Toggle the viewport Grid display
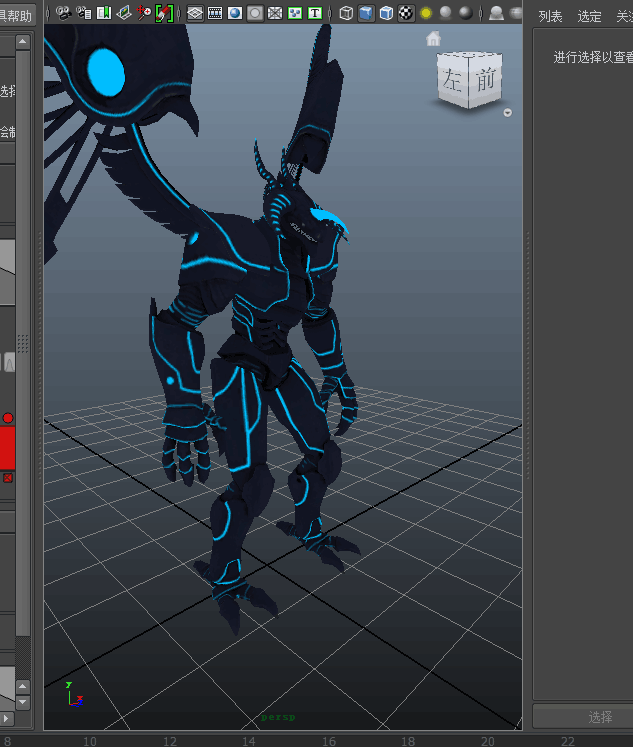Image resolution: width=633 pixels, height=747 pixels. [195, 13]
